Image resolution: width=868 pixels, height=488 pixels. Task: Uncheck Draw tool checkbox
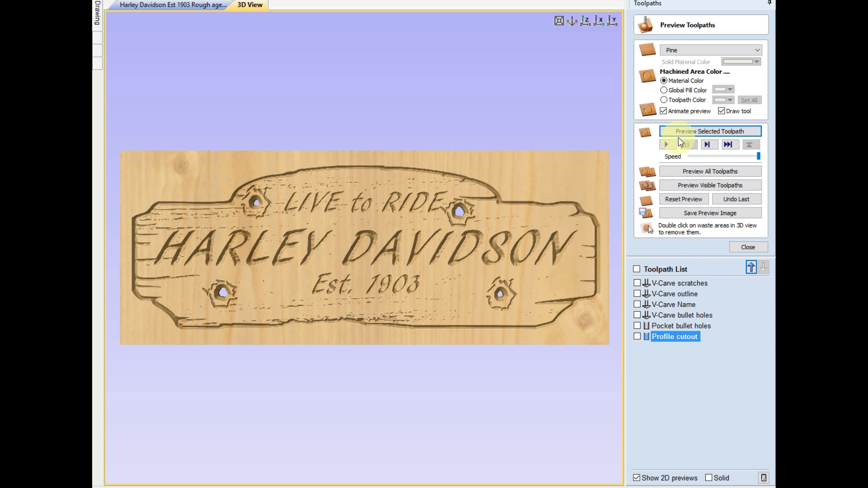(722, 111)
